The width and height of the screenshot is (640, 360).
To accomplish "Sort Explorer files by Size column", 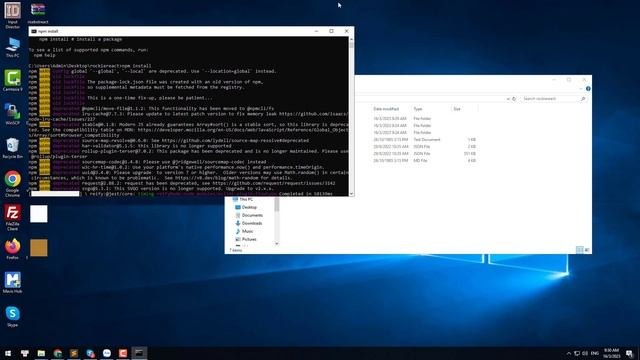I will click(x=457, y=109).
